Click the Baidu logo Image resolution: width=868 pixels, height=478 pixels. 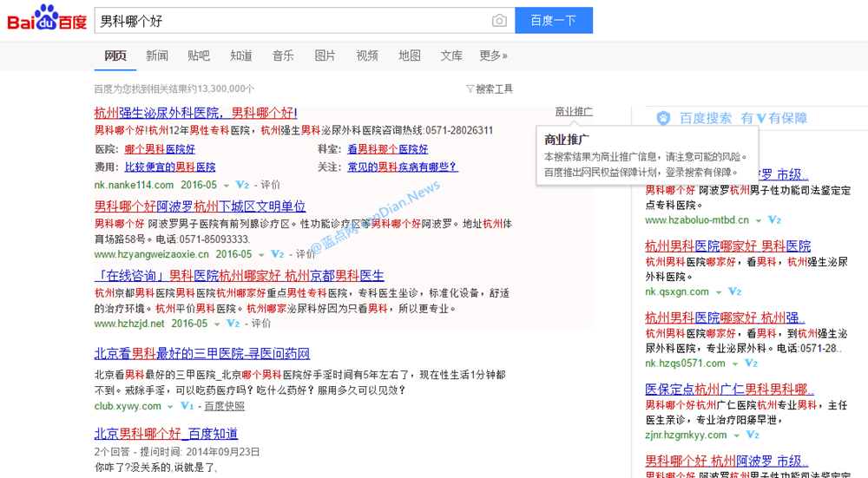[47, 18]
